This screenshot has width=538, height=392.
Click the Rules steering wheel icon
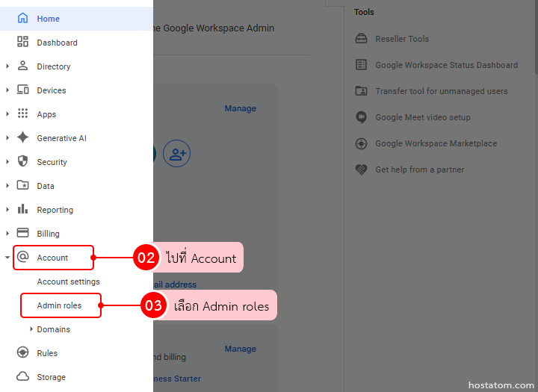tap(22, 352)
